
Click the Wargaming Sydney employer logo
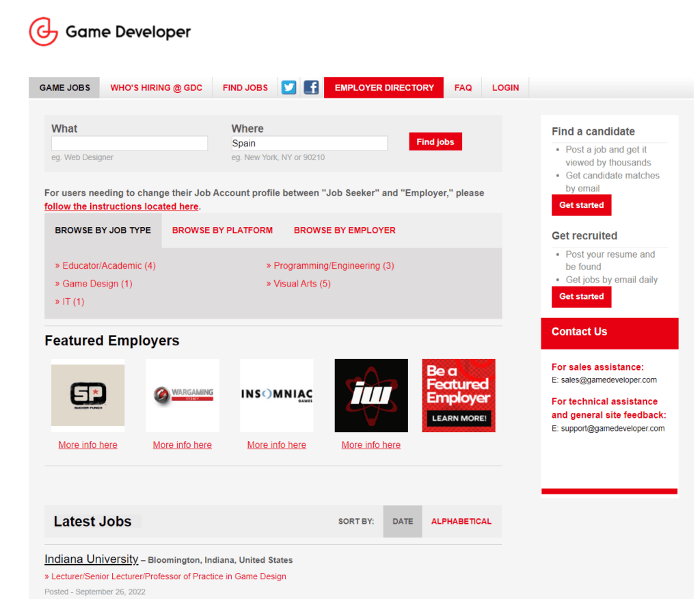tap(182, 395)
